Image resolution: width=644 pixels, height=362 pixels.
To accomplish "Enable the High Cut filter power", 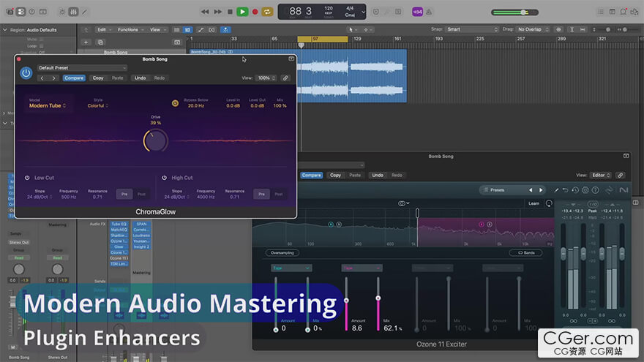I will point(164,178).
